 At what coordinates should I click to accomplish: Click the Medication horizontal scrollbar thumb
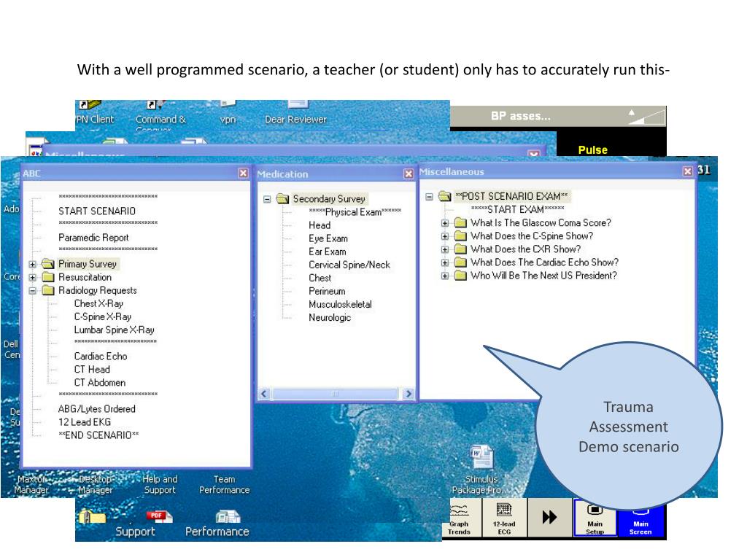click(334, 394)
